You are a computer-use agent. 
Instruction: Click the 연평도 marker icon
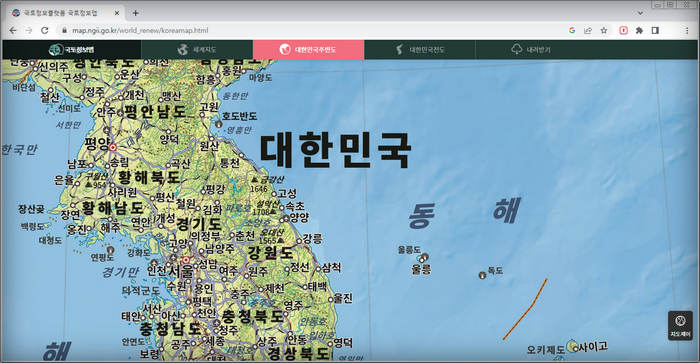pos(110,250)
